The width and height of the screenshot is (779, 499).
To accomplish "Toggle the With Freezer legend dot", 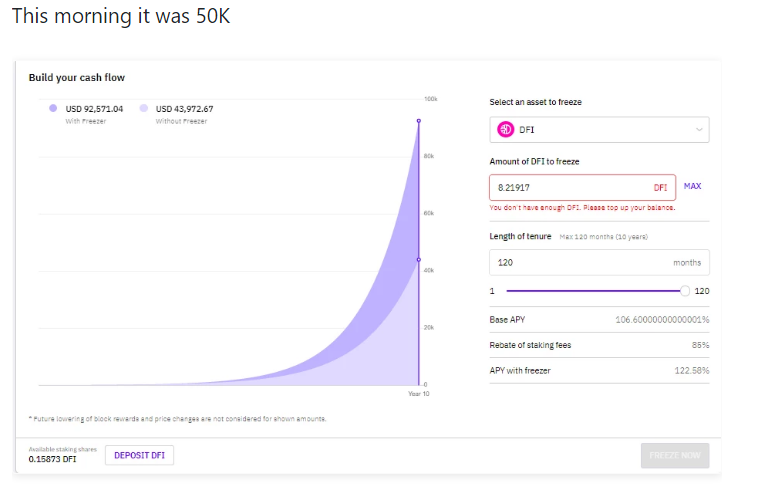I will (x=53, y=108).
